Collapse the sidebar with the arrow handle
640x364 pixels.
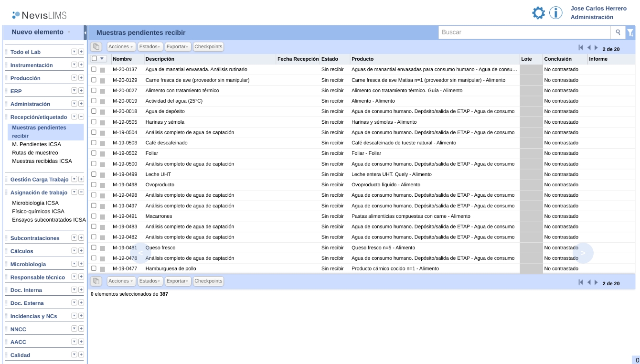point(85,32)
